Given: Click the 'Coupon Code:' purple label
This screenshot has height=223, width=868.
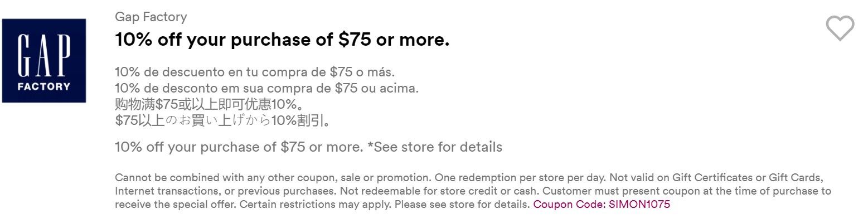Looking at the screenshot, I should pos(570,205).
